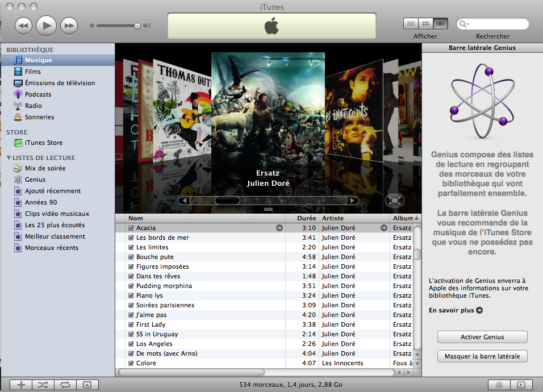Image resolution: width=543 pixels, height=392 pixels.
Task: Toggle repeat mode
Action: tap(65, 385)
